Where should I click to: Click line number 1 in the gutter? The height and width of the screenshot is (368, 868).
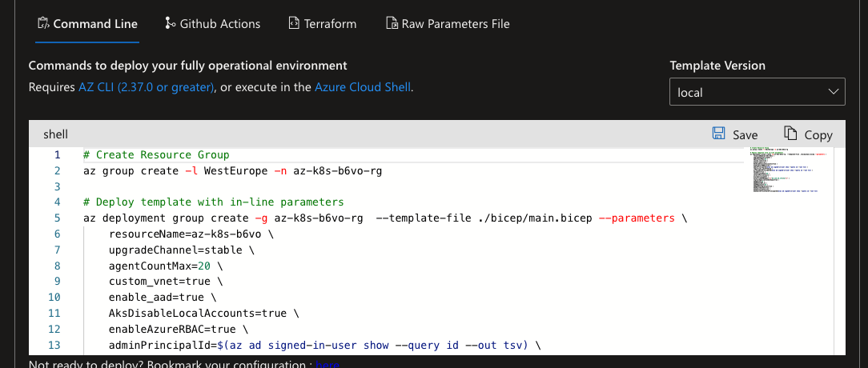57,155
